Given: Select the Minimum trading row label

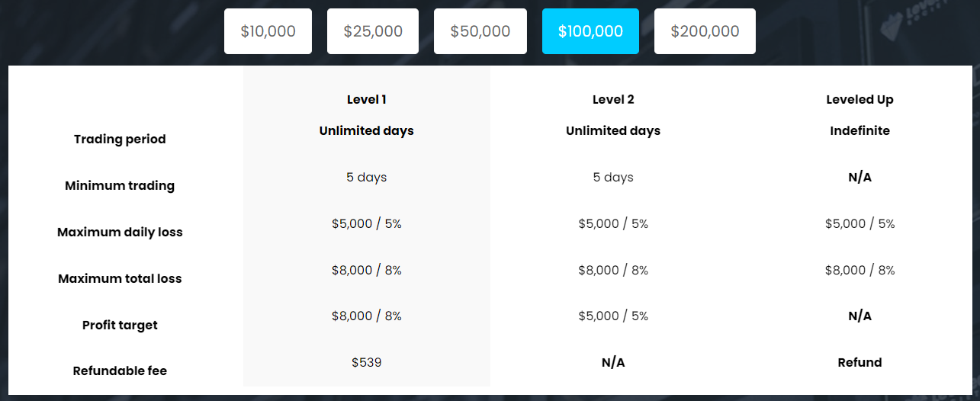Looking at the screenshot, I should click(120, 186).
